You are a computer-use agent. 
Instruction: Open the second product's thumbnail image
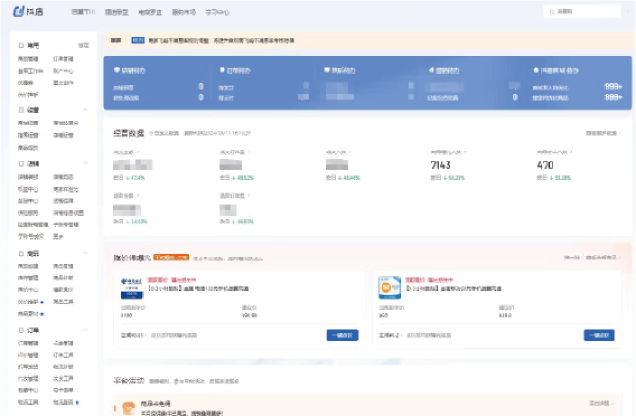tap(390, 288)
